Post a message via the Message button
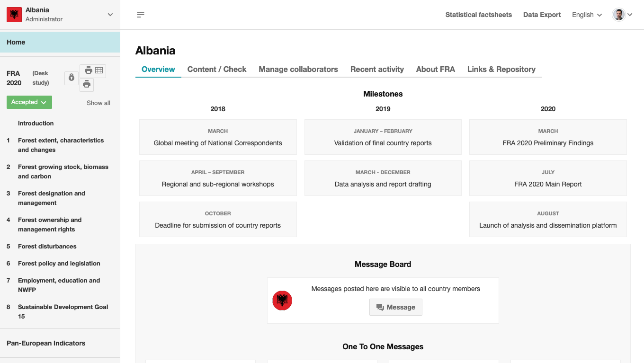This screenshot has height=363, width=644. click(x=395, y=307)
